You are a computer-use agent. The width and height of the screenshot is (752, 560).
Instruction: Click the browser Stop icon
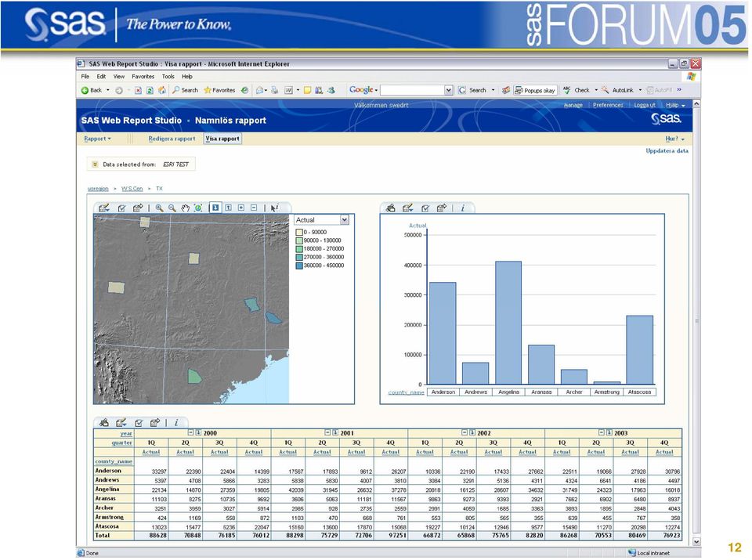138,90
